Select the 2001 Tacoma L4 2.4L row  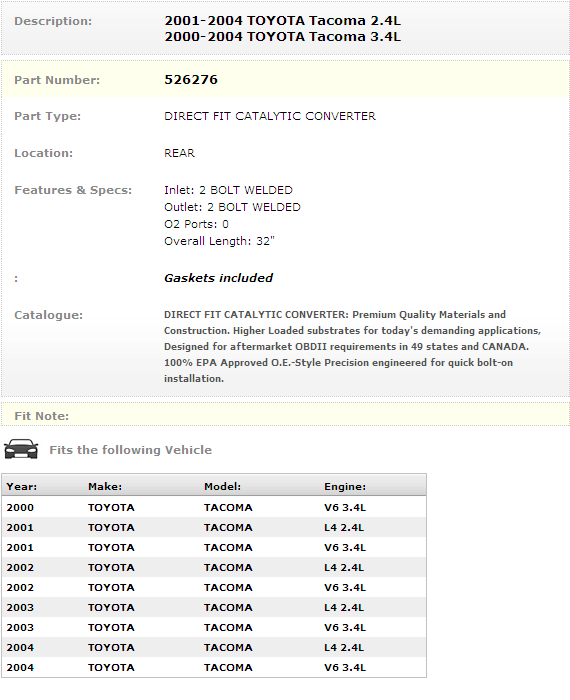[214, 527]
